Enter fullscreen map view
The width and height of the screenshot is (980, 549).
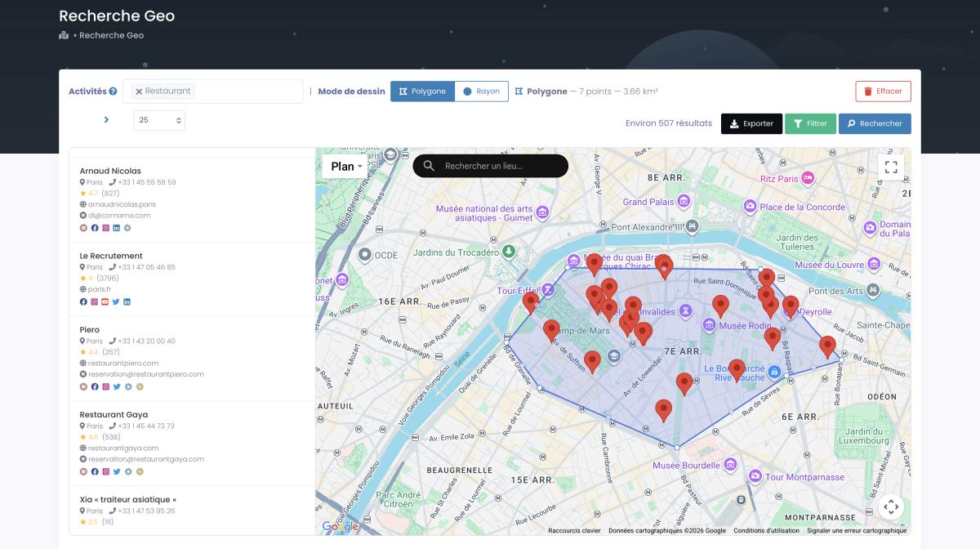[x=891, y=167]
